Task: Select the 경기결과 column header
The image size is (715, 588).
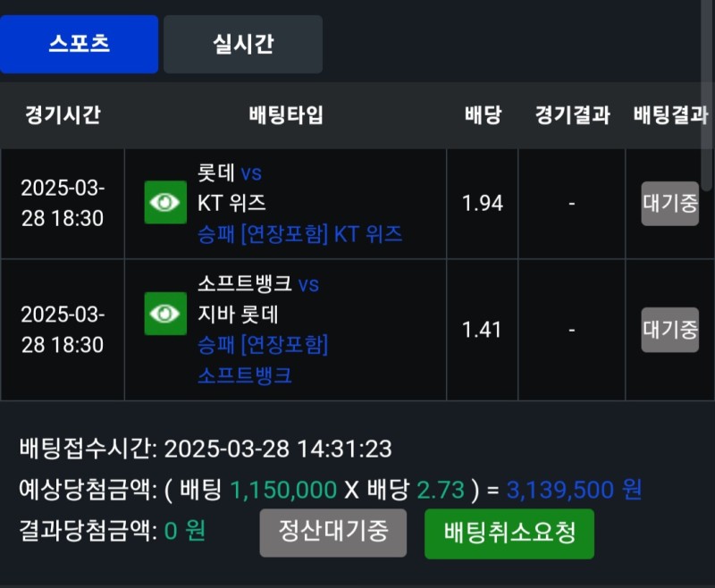Action: click(572, 115)
